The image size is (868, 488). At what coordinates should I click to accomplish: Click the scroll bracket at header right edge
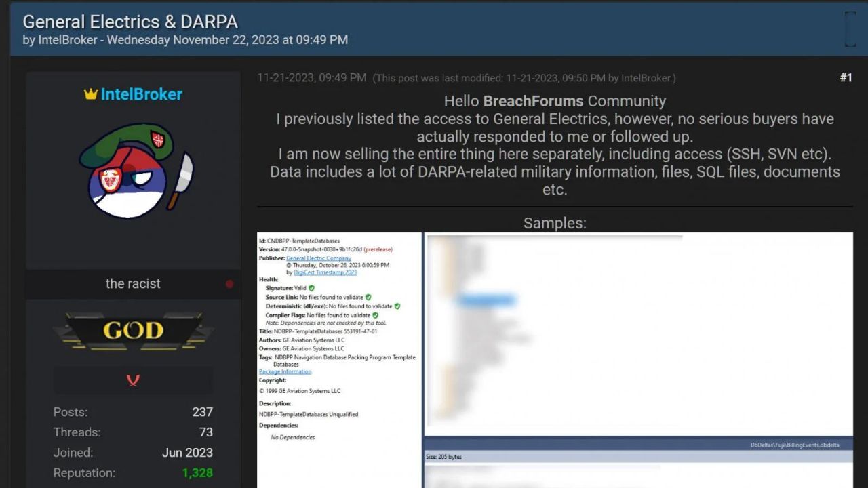click(850, 29)
